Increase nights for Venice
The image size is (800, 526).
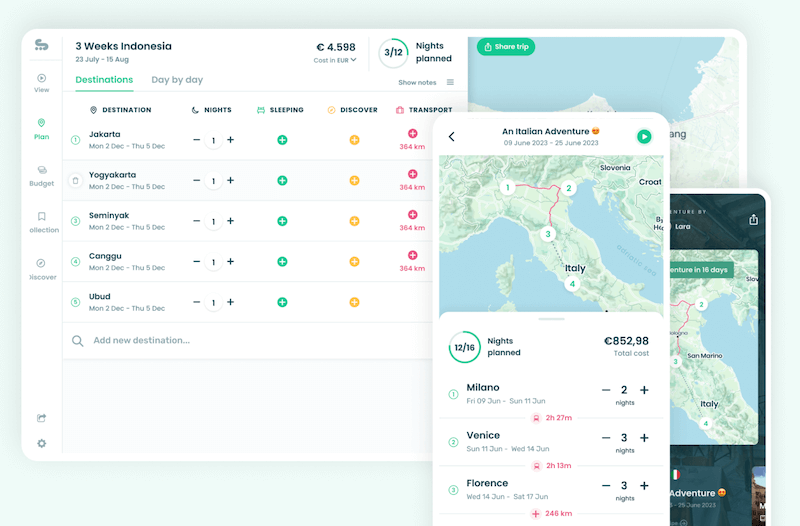[x=644, y=438]
